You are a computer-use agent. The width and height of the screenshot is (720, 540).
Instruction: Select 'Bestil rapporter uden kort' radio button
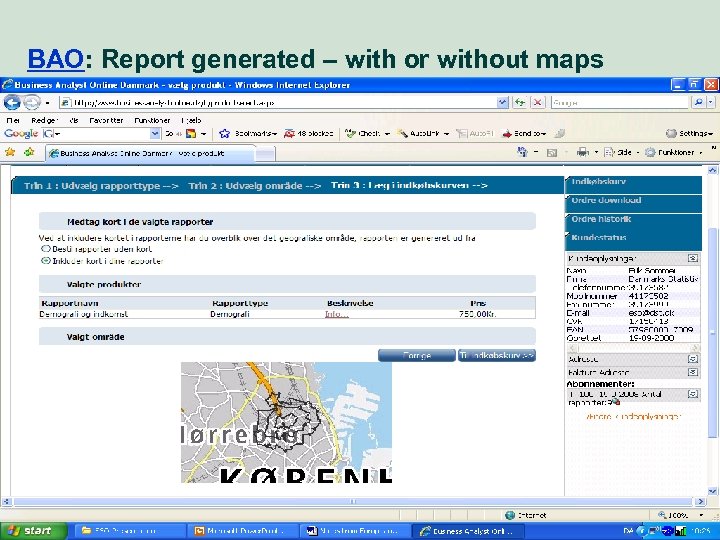tap(45, 249)
